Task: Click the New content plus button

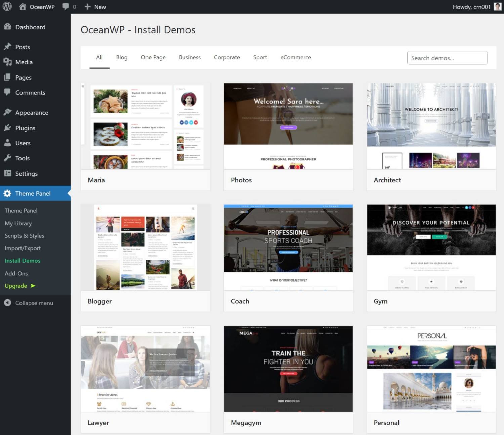Action: tap(95, 7)
